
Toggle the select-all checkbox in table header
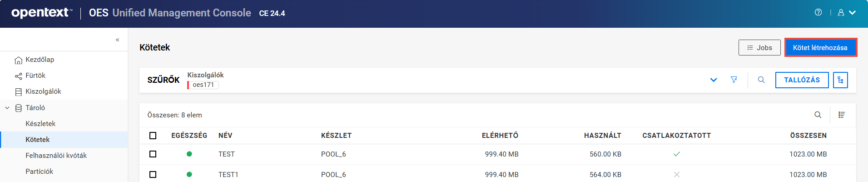coord(153,136)
